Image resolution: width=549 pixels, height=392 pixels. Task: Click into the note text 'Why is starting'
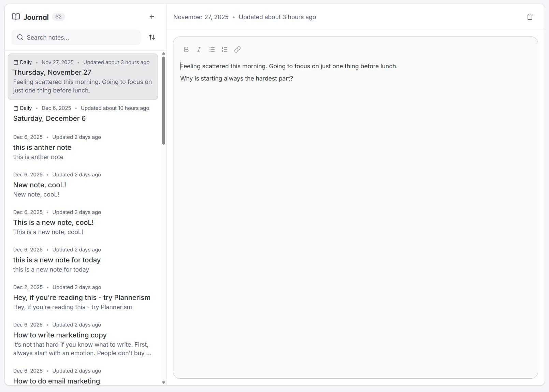point(236,78)
